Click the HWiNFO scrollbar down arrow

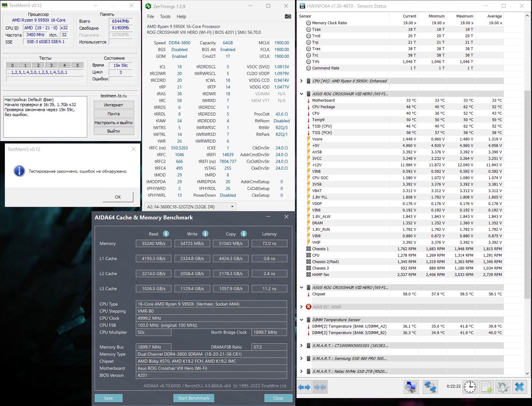click(x=528, y=373)
